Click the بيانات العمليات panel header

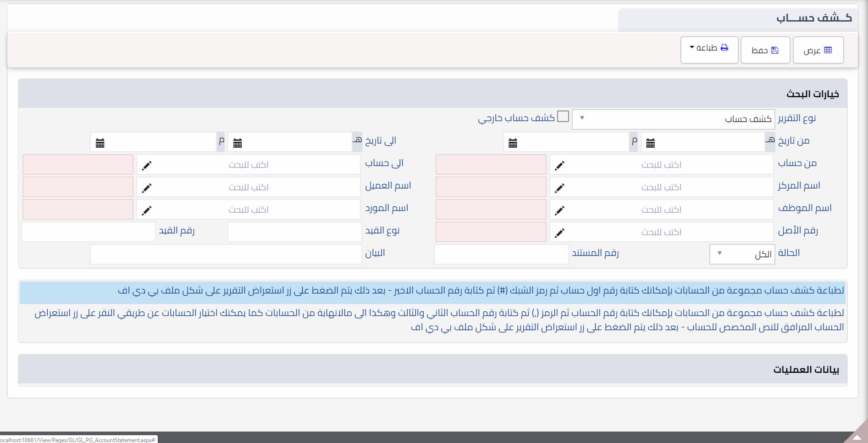click(x=433, y=369)
